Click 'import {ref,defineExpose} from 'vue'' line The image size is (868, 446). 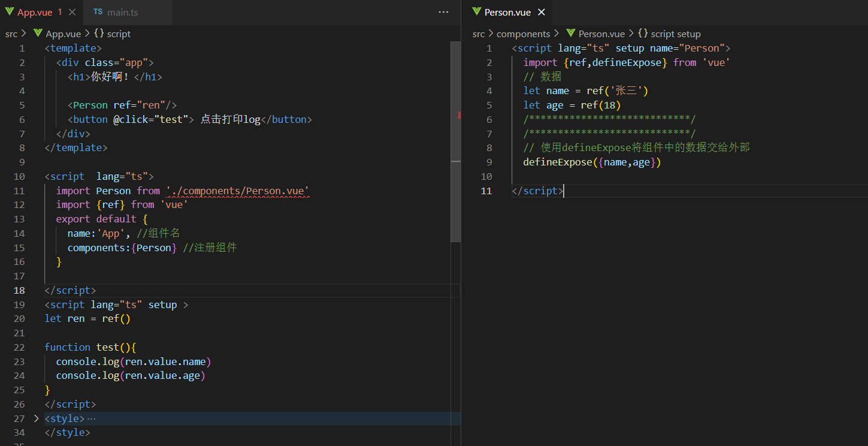(627, 62)
